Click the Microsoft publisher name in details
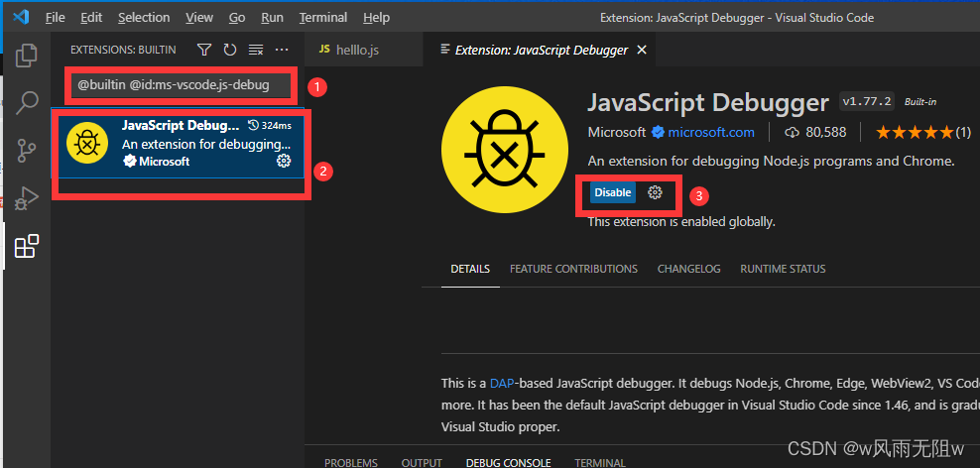This screenshot has height=468, width=980. tap(617, 133)
